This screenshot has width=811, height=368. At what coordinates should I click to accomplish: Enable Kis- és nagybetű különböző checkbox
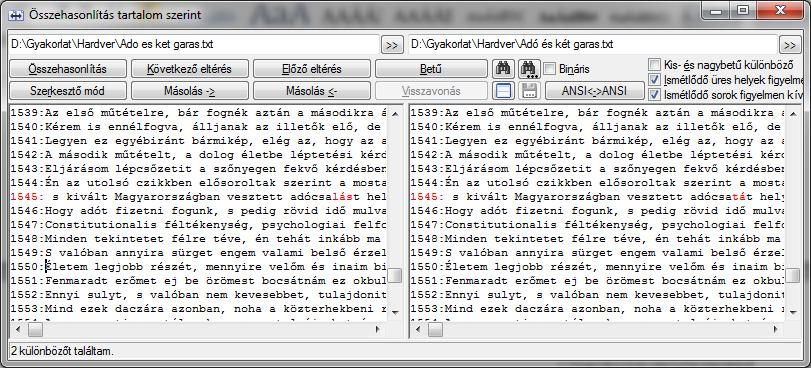655,65
